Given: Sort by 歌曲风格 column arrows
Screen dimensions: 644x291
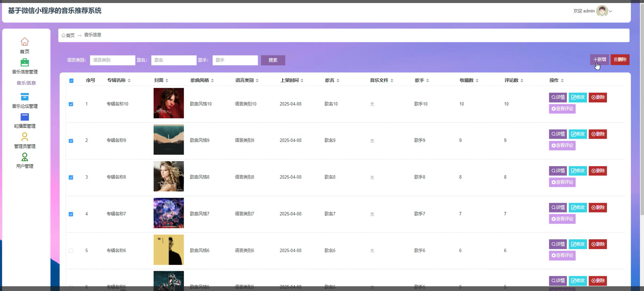Looking at the screenshot, I should (x=212, y=81).
